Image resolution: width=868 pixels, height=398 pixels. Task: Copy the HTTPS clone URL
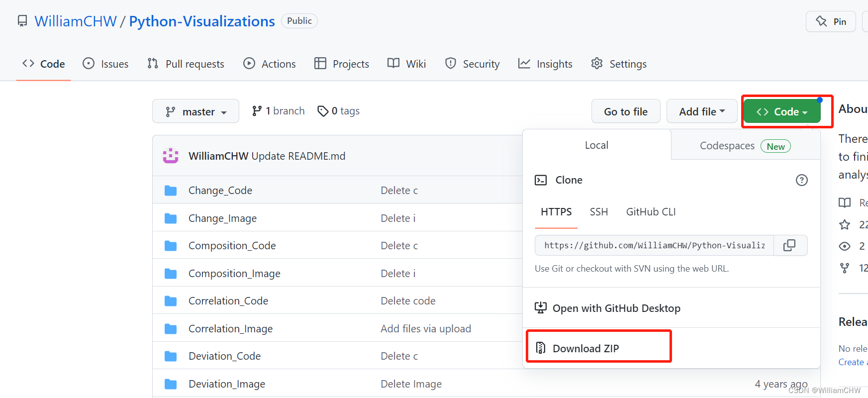point(789,245)
